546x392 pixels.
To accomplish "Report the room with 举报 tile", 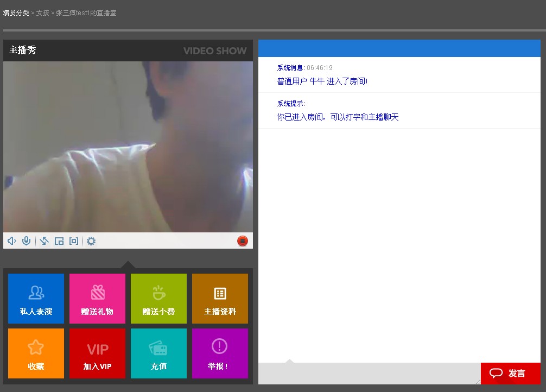I will point(220,353).
